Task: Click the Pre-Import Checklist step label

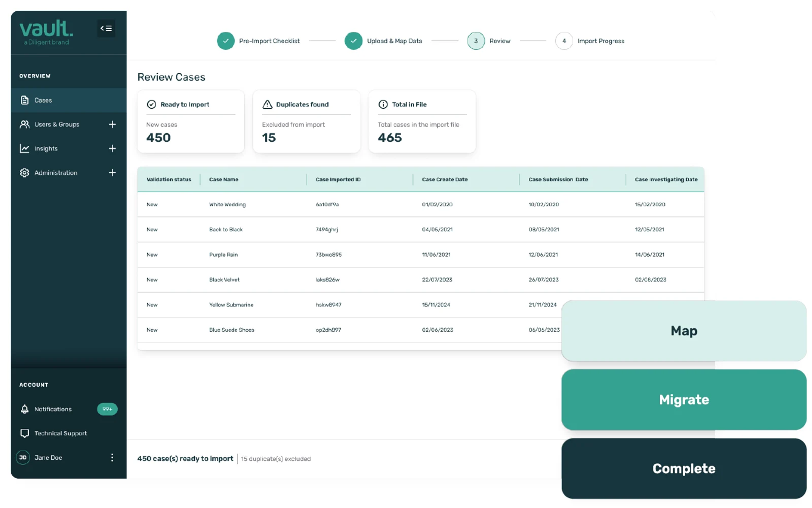Action: click(x=269, y=41)
